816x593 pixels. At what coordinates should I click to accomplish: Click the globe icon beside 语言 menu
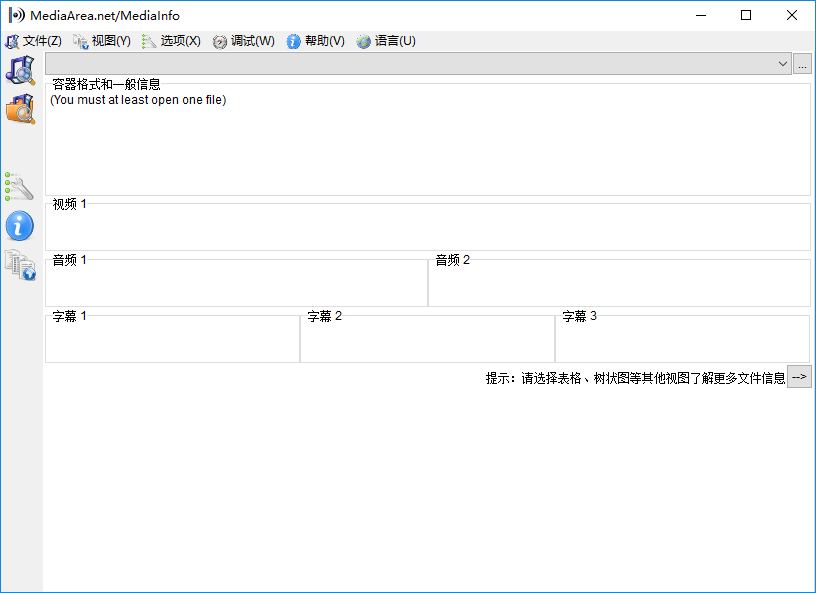click(363, 41)
